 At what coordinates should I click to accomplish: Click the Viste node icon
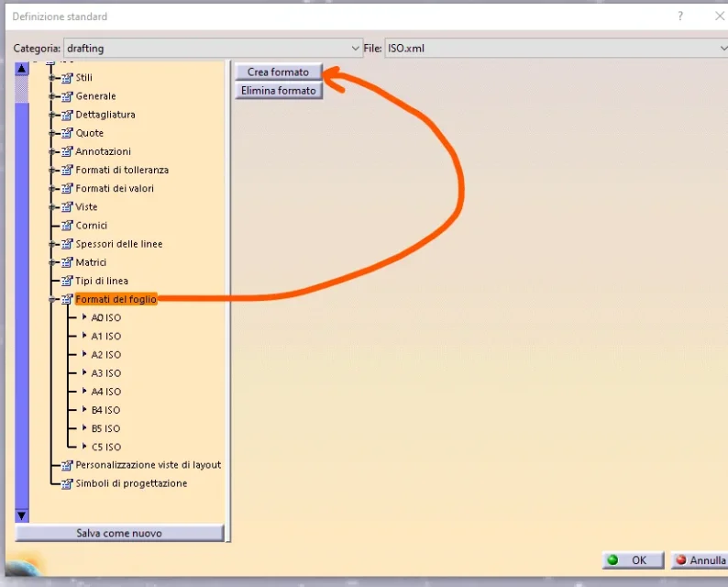point(66,207)
